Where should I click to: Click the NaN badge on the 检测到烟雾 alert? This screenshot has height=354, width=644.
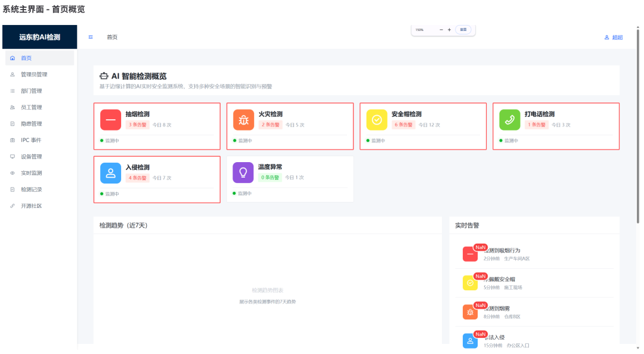[x=481, y=305]
